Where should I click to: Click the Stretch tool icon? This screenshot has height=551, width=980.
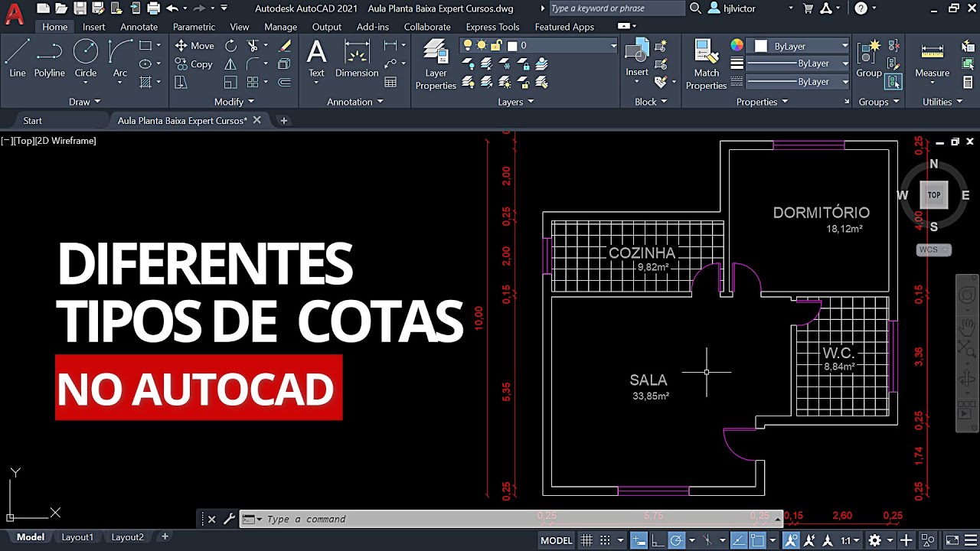pyautogui.click(x=181, y=82)
